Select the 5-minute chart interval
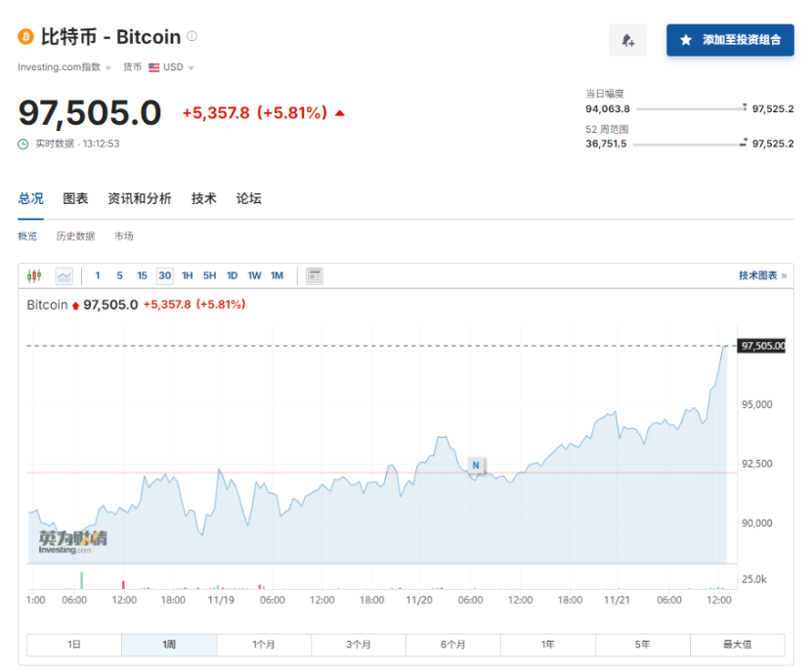The width and height of the screenshot is (812, 671). point(120,276)
